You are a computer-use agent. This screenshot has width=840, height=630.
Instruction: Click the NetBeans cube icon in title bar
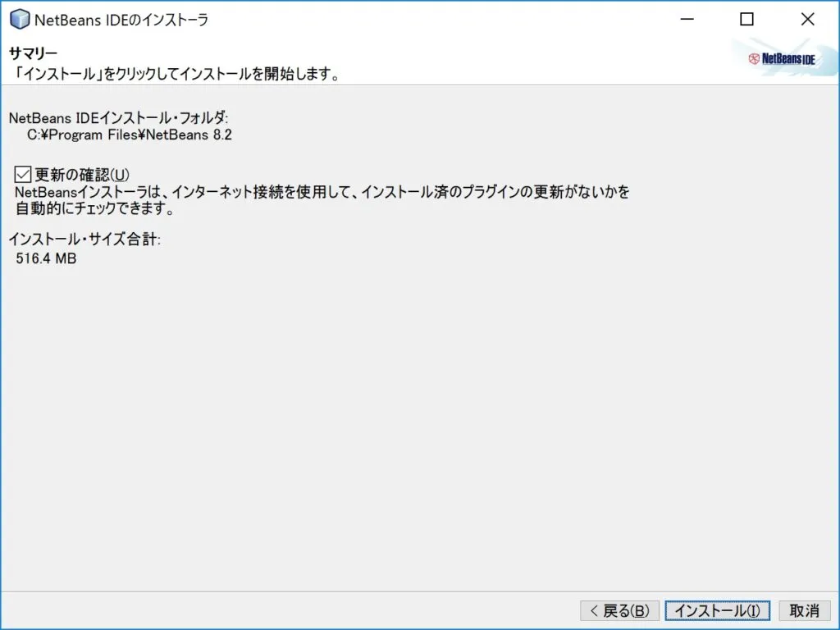pos(20,20)
